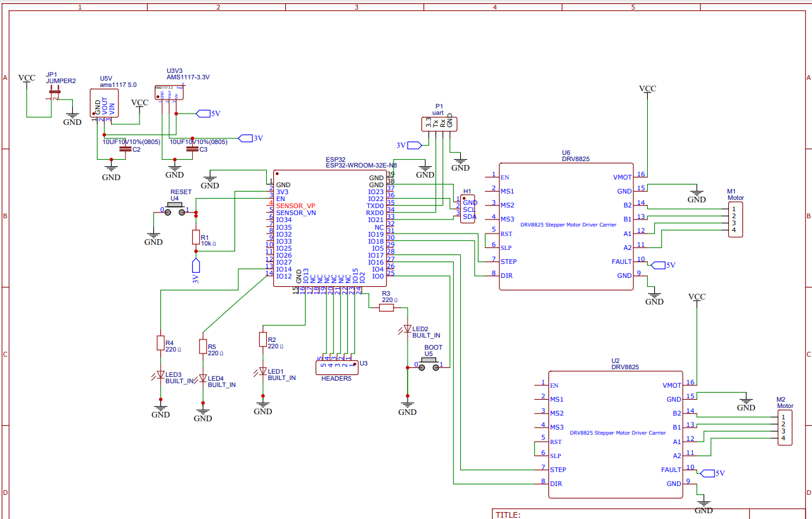Image resolution: width=812 pixels, height=519 pixels.
Task: Click the GND symbol under LED1
Action: 263,408
